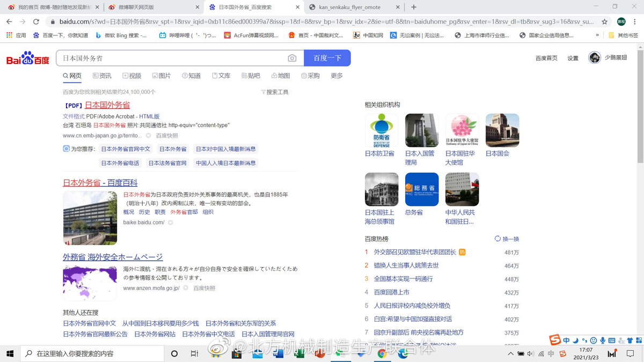The height and width of the screenshot is (362, 644).
Task: Click the browser back arrow
Action: click(x=9, y=21)
